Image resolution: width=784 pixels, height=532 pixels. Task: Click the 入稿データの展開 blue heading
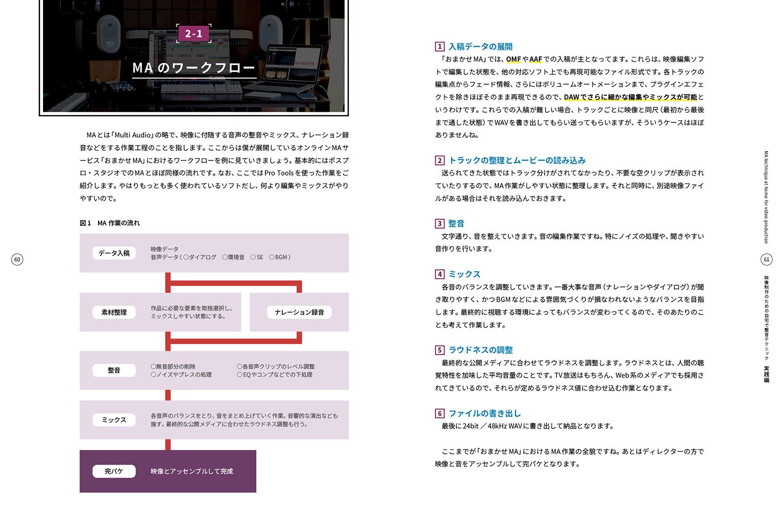[x=480, y=47]
